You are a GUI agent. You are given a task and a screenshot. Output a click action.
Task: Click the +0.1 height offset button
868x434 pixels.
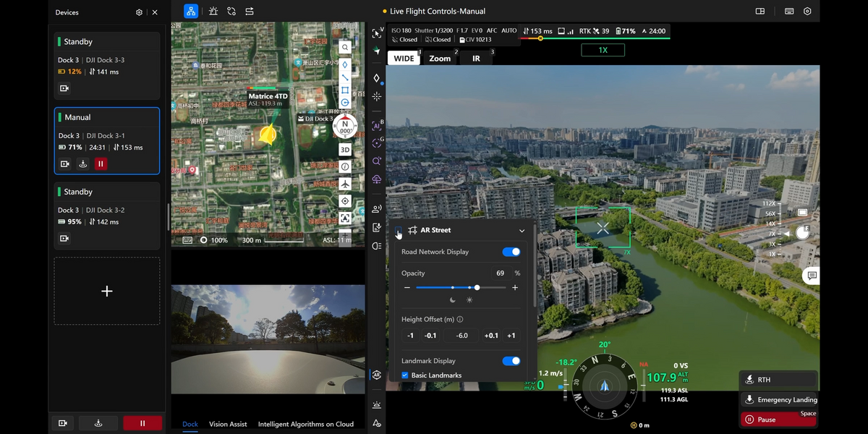pos(491,336)
